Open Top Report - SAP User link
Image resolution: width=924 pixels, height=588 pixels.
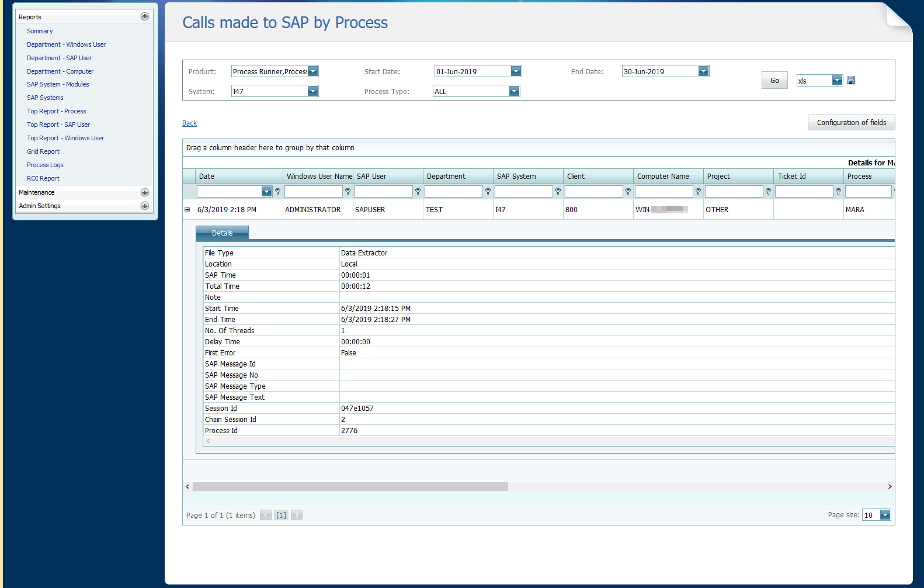pos(58,124)
